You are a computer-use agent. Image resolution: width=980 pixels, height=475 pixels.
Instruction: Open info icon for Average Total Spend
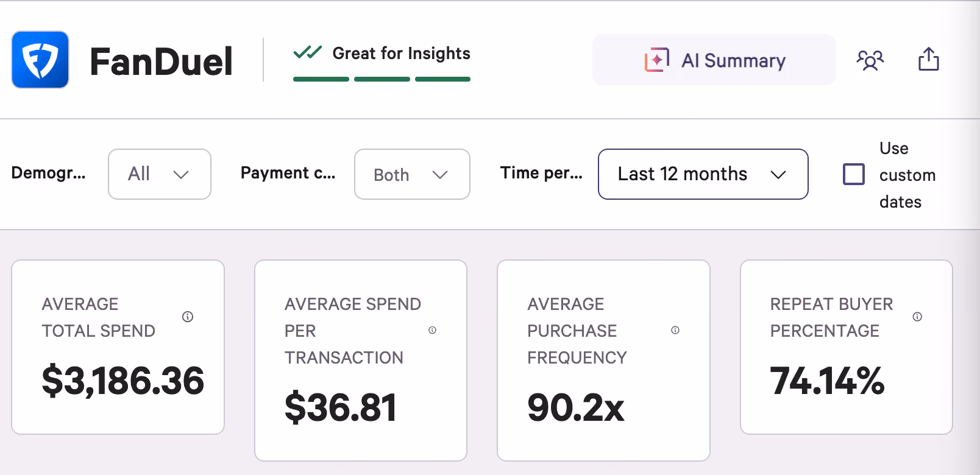coord(188,317)
